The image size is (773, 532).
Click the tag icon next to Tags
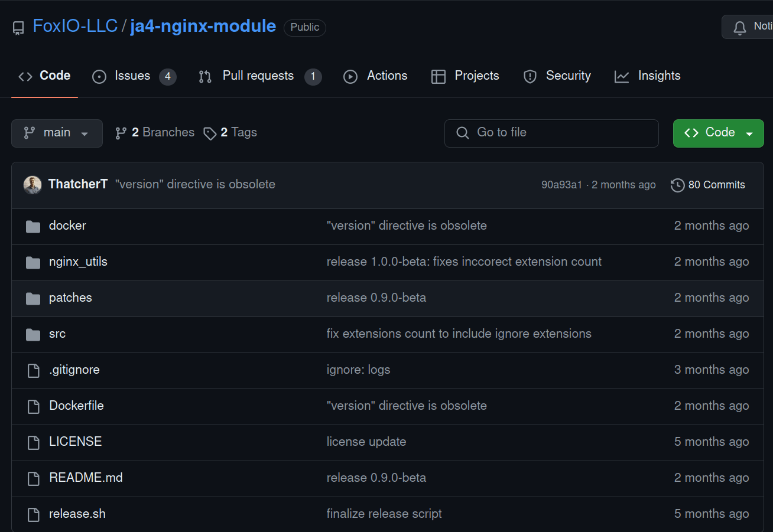(210, 133)
